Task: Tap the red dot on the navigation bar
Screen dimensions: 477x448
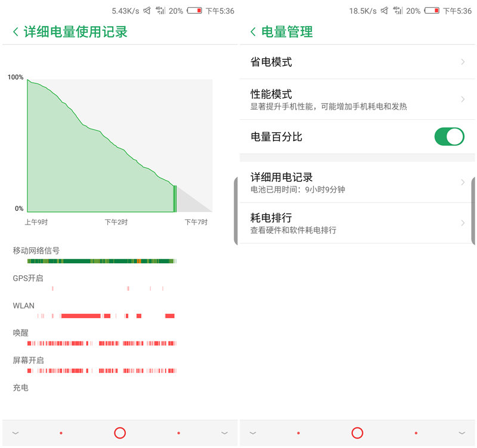Action: click(x=60, y=433)
